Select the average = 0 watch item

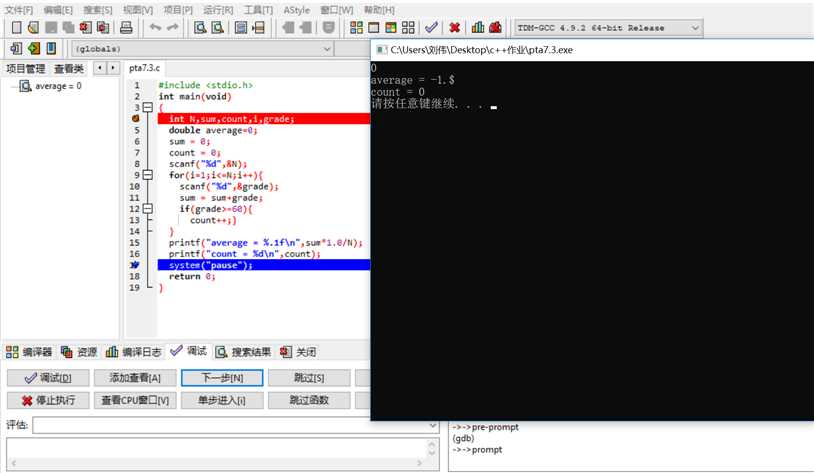pos(57,86)
